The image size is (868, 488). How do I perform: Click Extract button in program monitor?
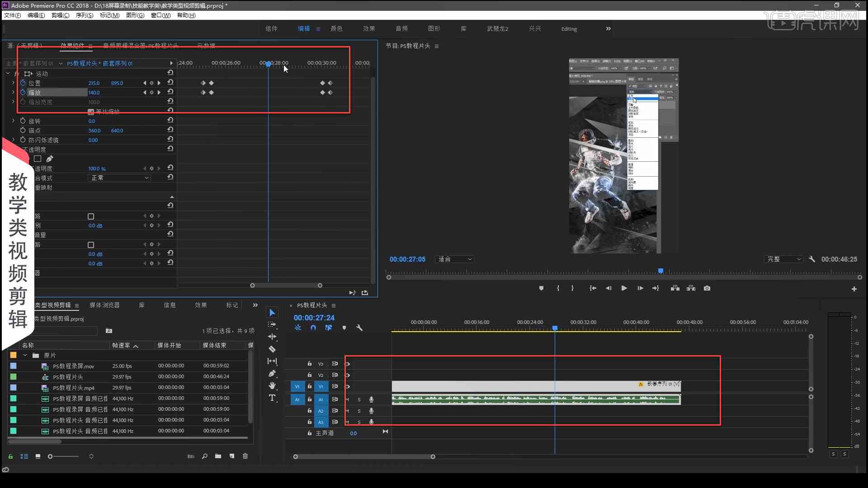tap(691, 288)
